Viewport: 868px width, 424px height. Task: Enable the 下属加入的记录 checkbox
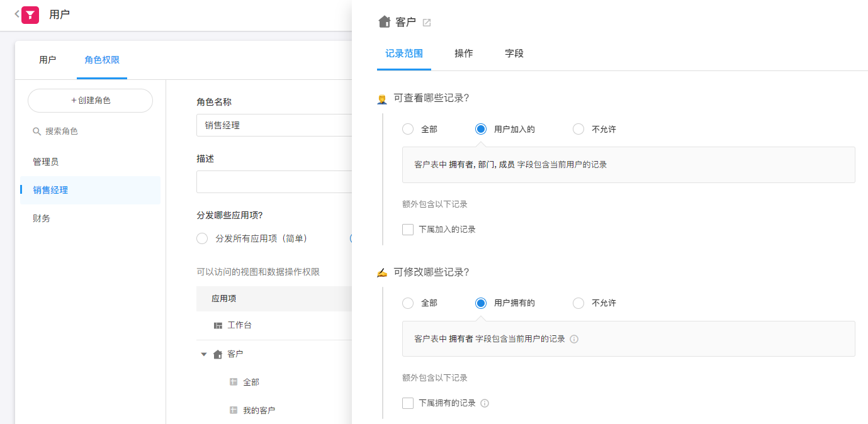pos(408,230)
